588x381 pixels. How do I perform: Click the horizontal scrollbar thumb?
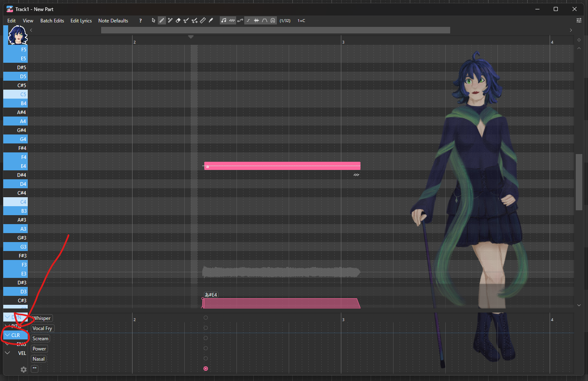[x=276, y=30]
